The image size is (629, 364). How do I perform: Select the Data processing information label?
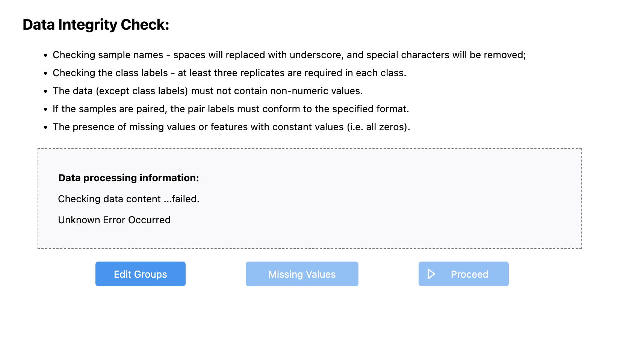click(129, 178)
